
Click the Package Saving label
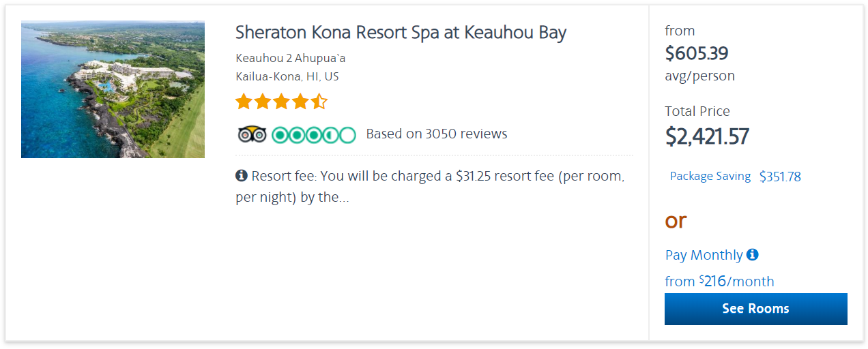[x=710, y=177]
